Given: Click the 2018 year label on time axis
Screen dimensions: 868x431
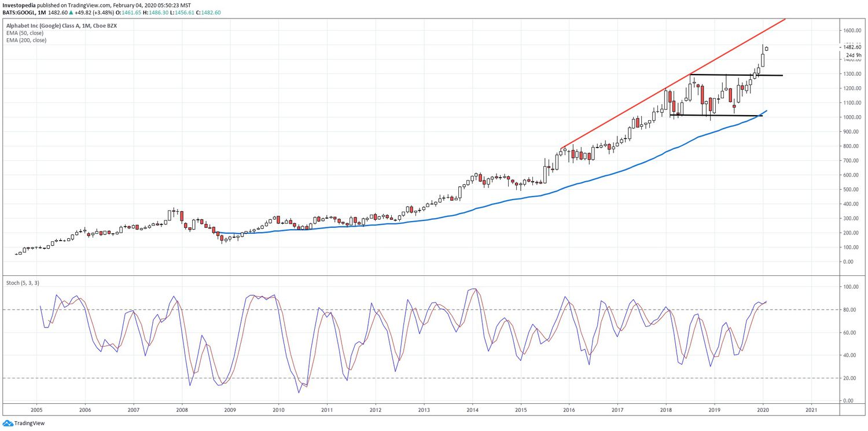Looking at the screenshot, I should pyautogui.click(x=666, y=410).
